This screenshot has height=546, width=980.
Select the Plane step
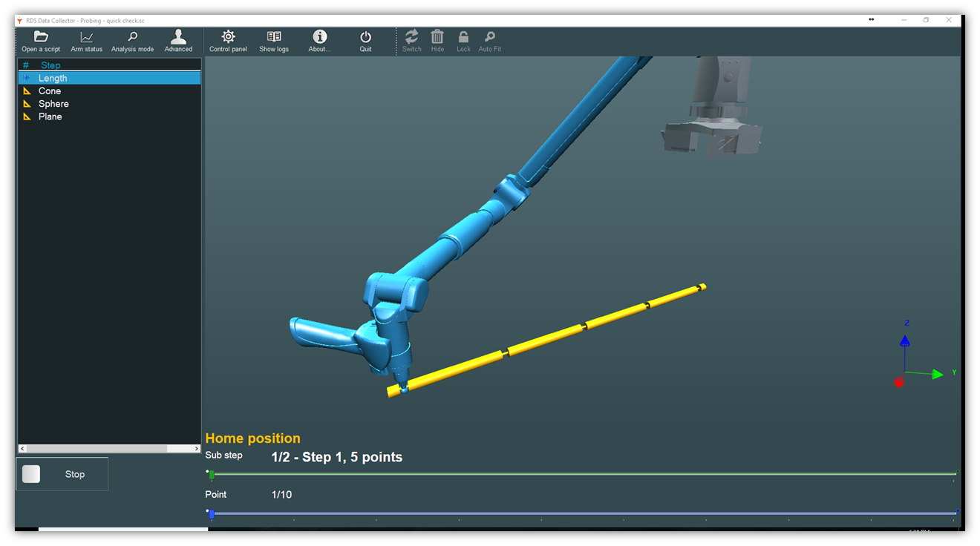click(x=50, y=116)
